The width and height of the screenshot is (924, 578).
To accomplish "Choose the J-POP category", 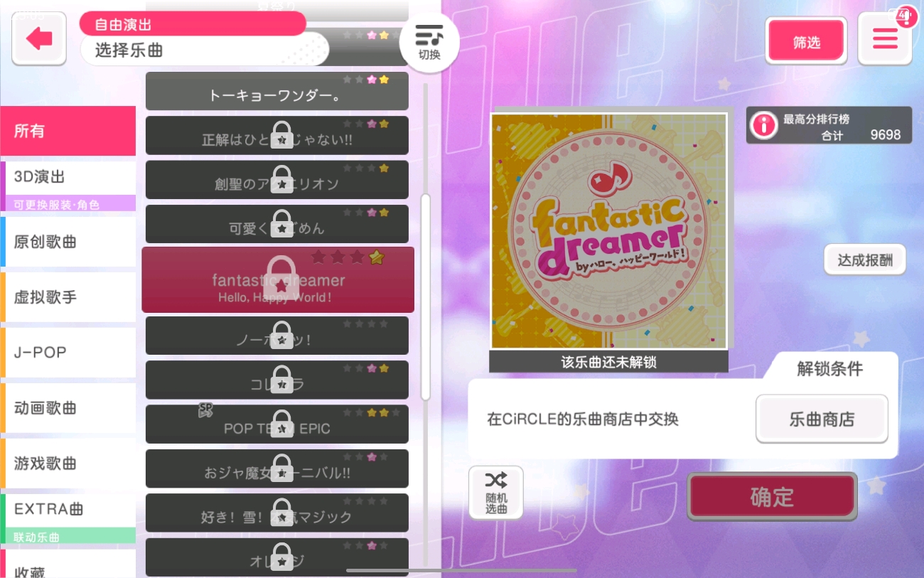I will [x=68, y=353].
